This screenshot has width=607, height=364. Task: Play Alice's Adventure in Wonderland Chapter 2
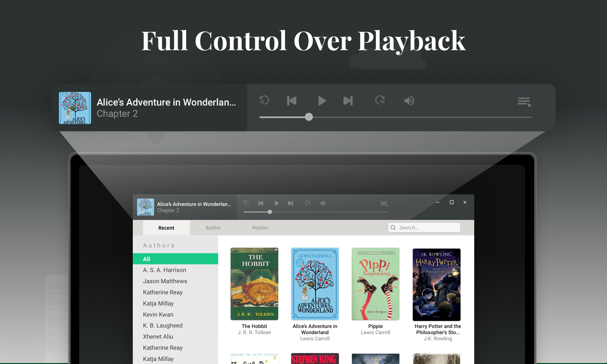pyautogui.click(x=322, y=100)
